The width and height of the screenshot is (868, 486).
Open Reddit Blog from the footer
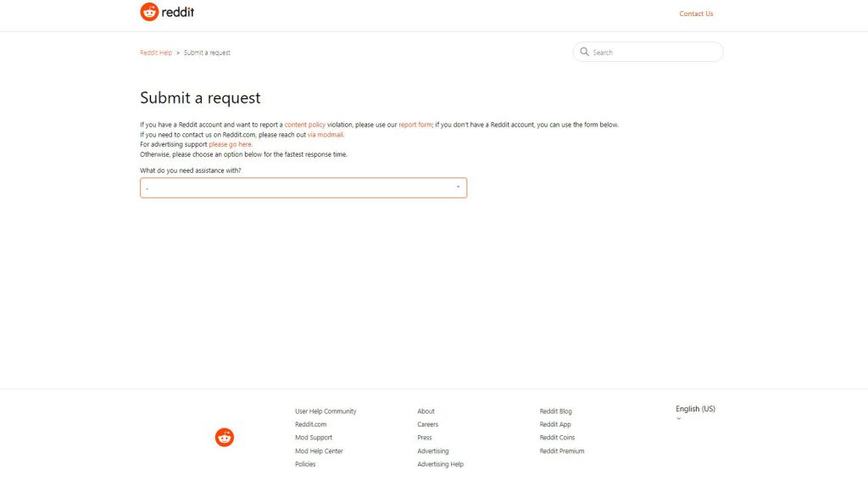(x=555, y=411)
